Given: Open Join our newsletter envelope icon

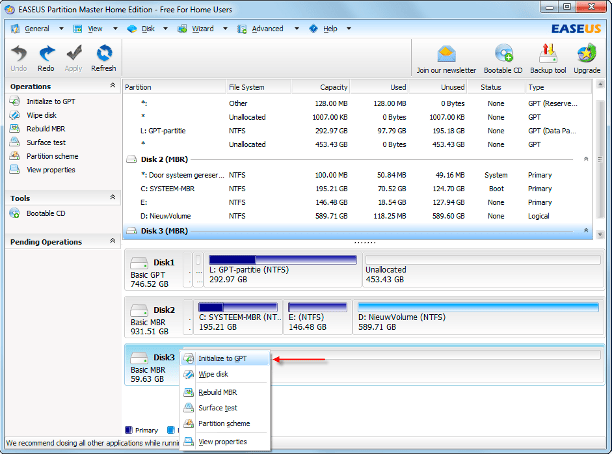Looking at the screenshot, I should pos(448,57).
